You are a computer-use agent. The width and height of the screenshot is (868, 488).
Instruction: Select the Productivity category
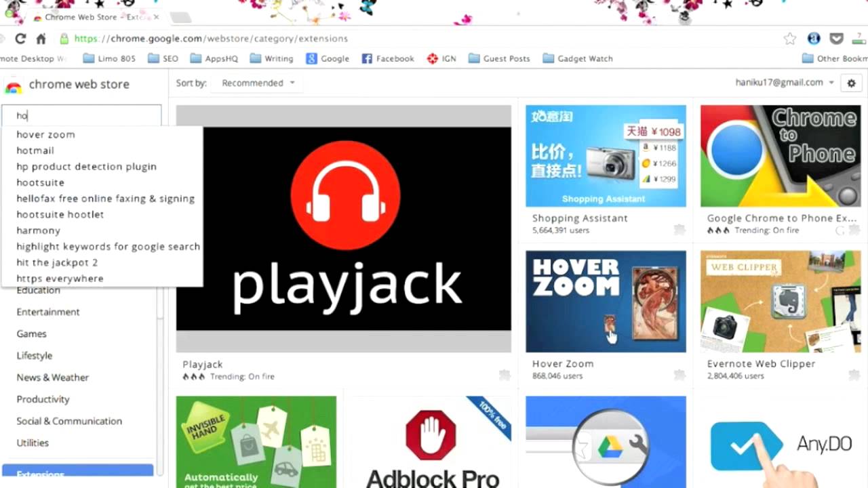click(43, 399)
